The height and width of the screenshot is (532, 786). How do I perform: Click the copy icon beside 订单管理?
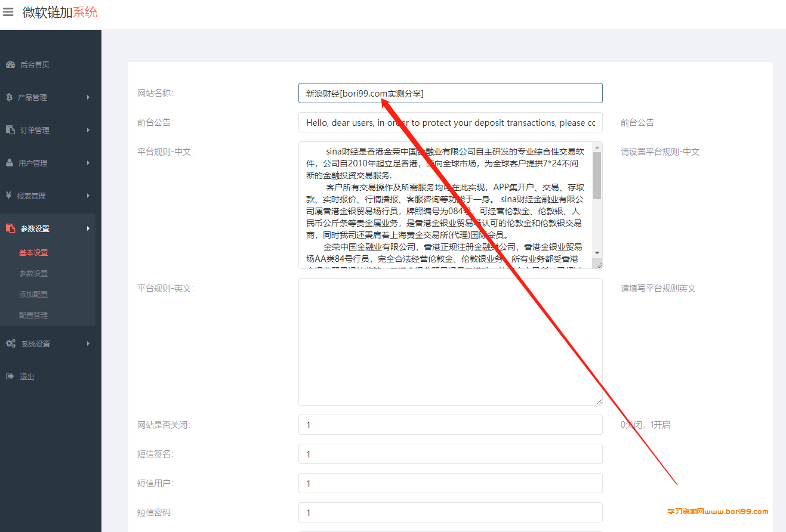pos(10,129)
